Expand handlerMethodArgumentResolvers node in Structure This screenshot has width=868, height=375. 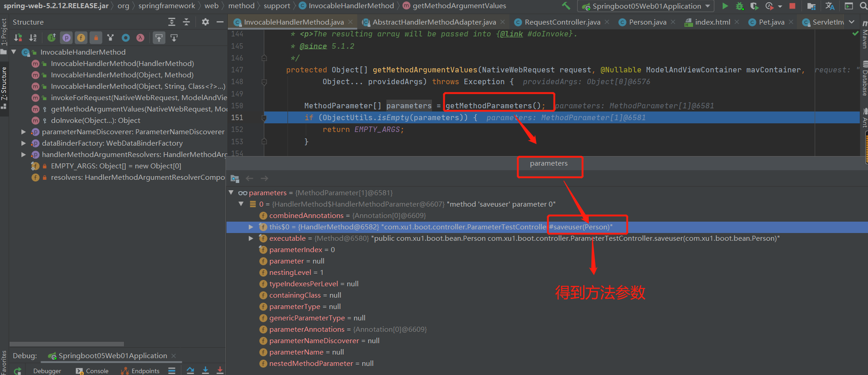pyautogui.click(x=23, y=154)
